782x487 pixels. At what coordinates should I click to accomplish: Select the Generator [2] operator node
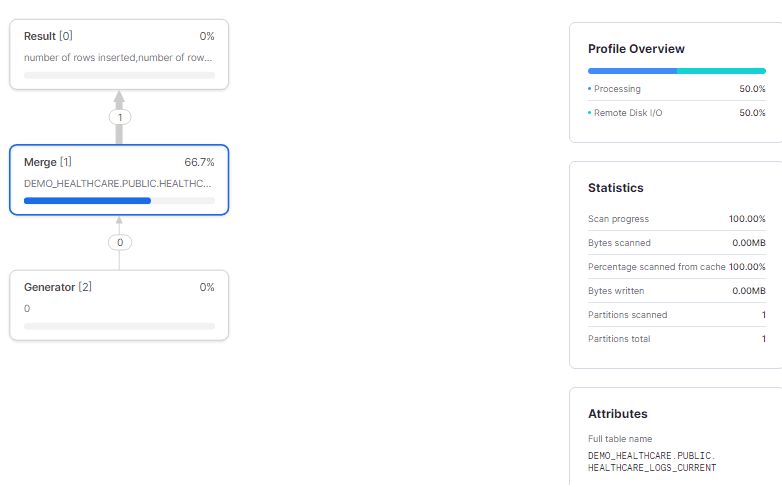[119, 305]
